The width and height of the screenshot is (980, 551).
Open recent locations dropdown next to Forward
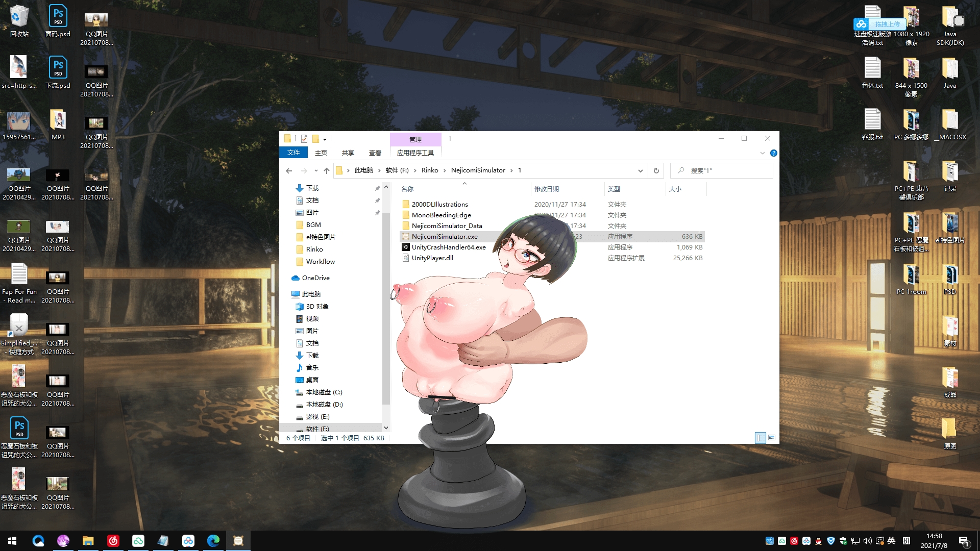(316, 171)
